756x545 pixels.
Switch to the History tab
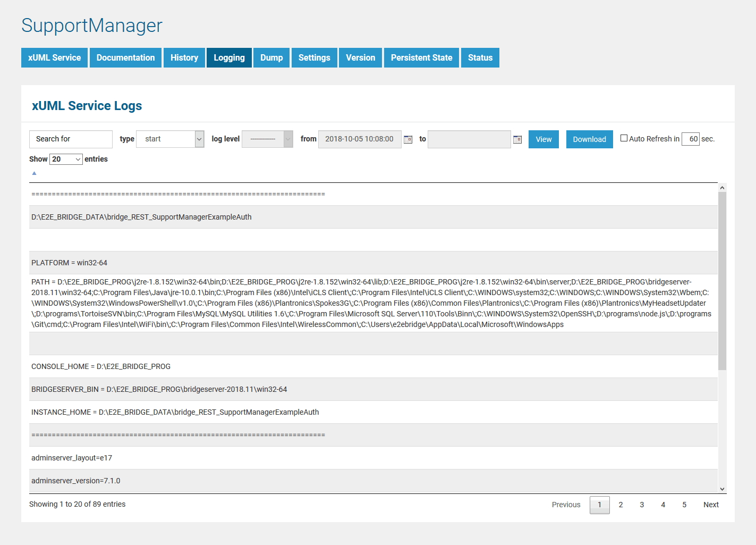pos(184,57)
